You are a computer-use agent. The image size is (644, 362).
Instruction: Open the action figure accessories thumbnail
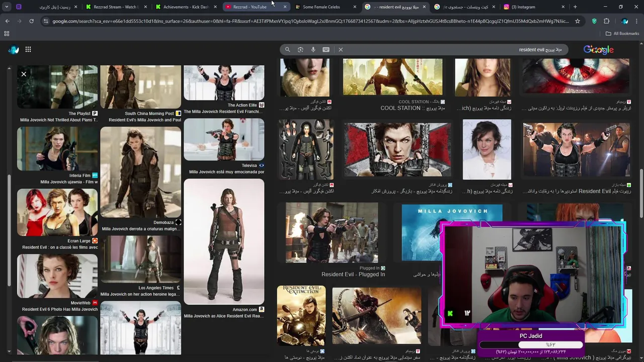click(306, 149)
